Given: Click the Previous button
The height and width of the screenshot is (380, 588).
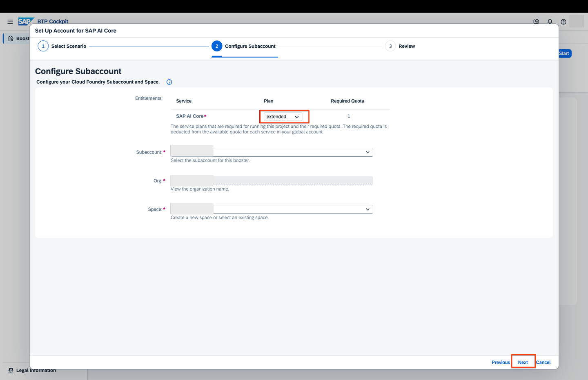Looking at the screenshot, I should [501, 362].
